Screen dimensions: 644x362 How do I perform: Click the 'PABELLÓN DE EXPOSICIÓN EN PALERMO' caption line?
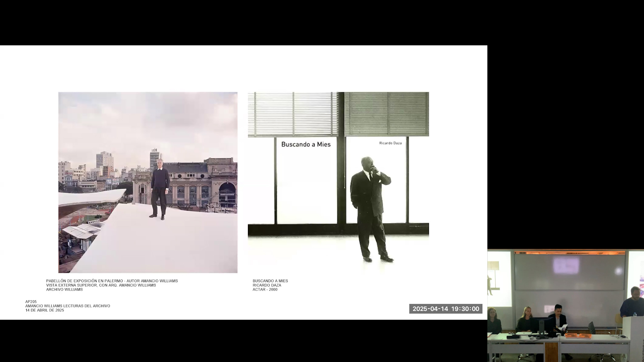tap(112, 281)
